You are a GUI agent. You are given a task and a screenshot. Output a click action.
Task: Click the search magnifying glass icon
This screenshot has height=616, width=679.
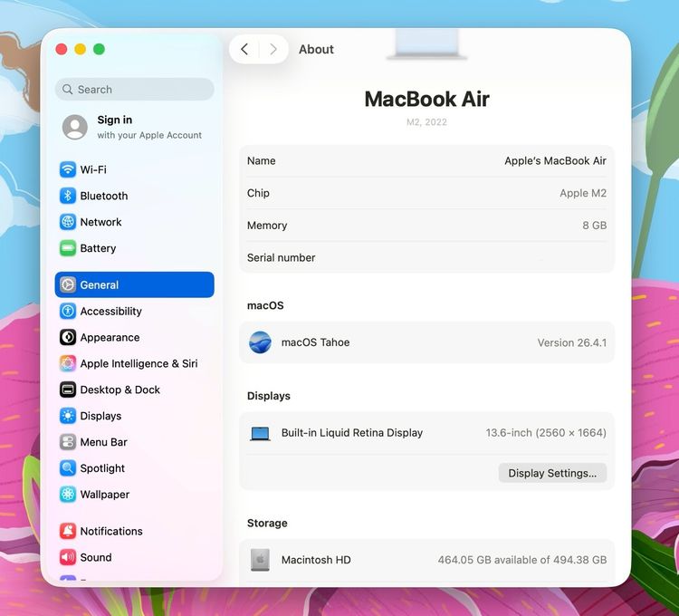click(x=67, y=90)
